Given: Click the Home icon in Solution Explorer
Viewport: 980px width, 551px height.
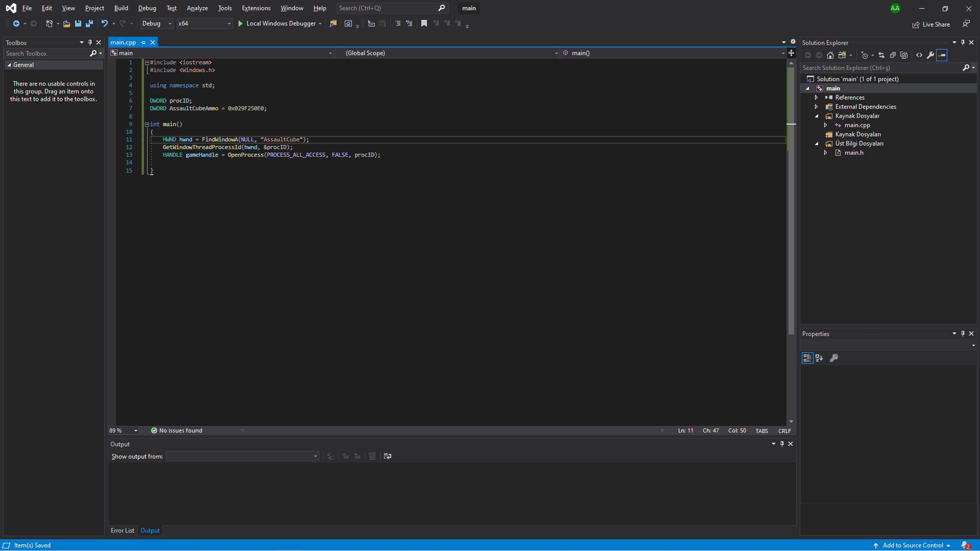Looking at the screenshot, I should coord(830,55).
